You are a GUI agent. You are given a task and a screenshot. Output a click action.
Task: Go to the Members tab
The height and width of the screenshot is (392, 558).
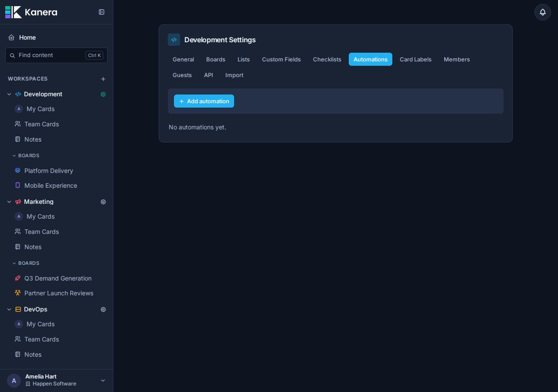click(x=457, y=59)
